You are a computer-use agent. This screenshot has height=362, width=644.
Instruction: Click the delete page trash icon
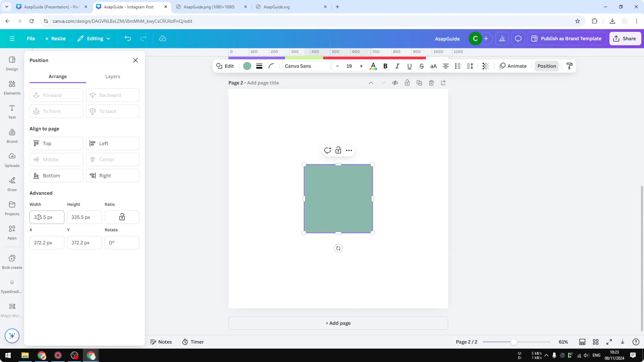[431, 83]
